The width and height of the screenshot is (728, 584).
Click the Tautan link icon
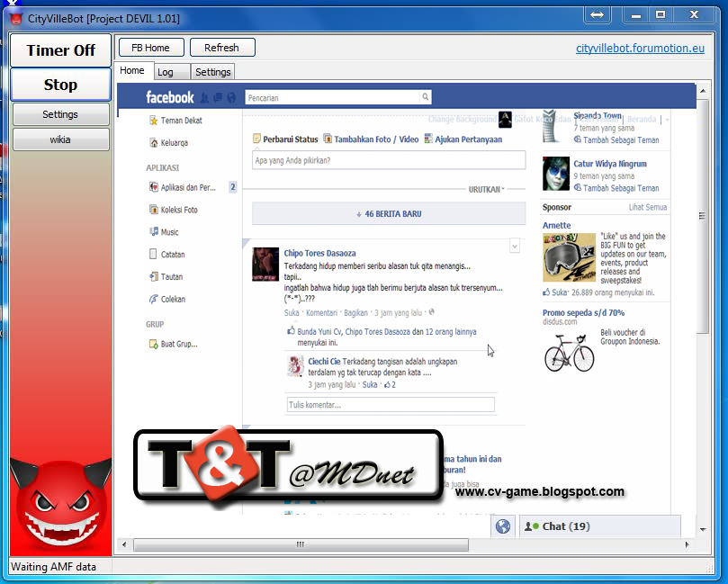coord(154,276)
